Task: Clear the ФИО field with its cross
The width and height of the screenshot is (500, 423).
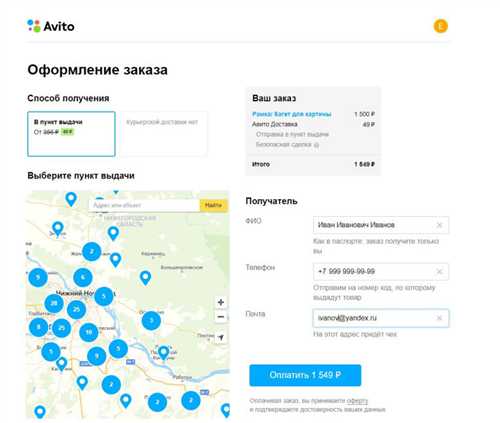Action: click(439, 225)
